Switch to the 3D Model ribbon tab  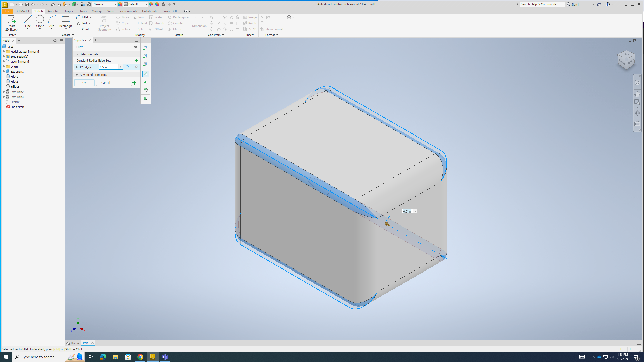[22, 11]
